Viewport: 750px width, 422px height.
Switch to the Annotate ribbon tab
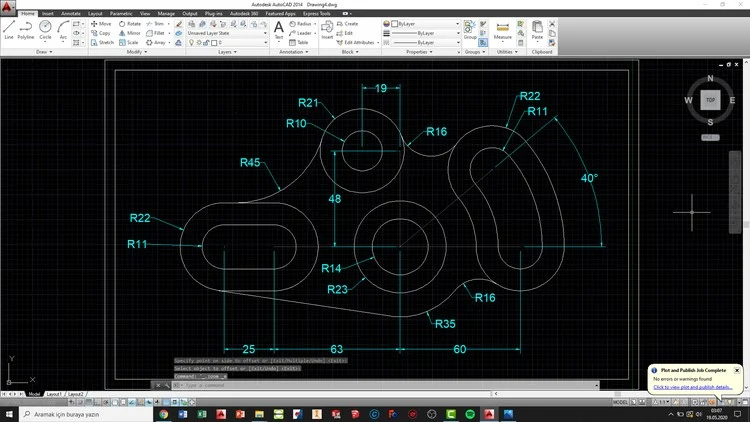pyautogui.click(x=71, y=14)
